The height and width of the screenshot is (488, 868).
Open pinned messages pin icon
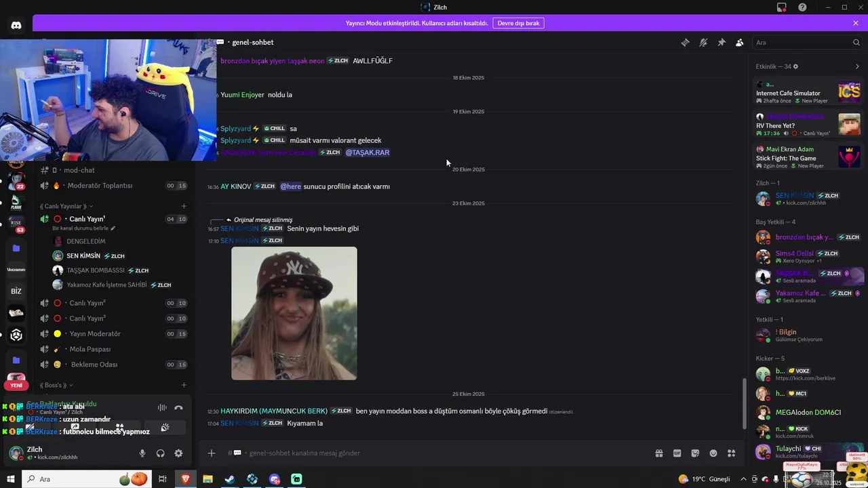coord(722,42)
